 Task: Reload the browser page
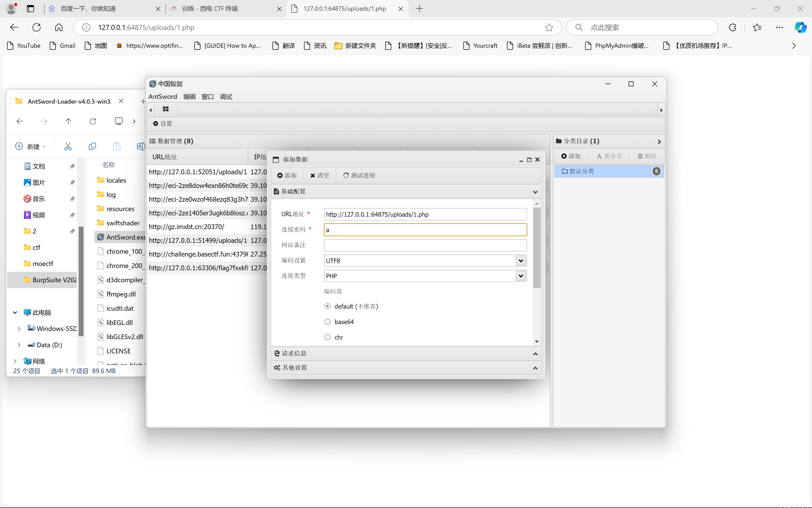pyautogui.click(x=37, y=27)
